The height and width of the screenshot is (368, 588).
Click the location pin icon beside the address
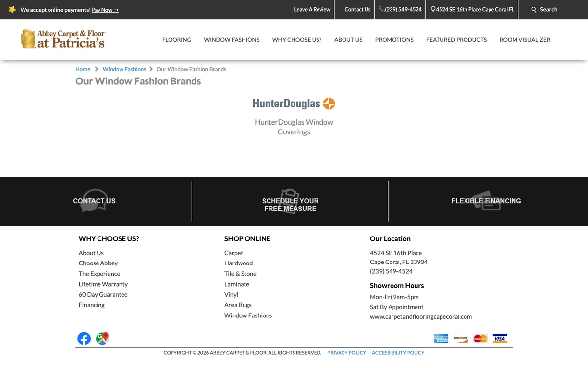click(433, 9)
